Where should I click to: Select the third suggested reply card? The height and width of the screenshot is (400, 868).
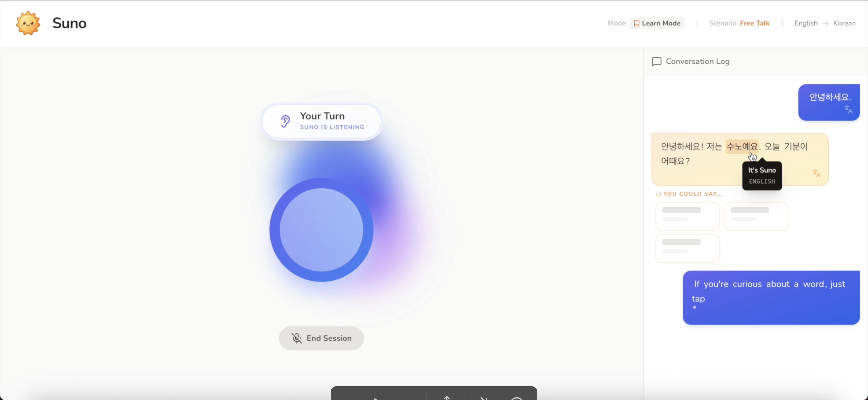(687, 248)
